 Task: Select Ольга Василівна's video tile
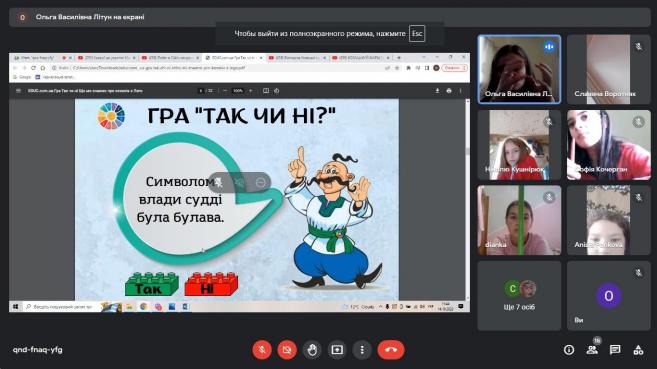519,69
